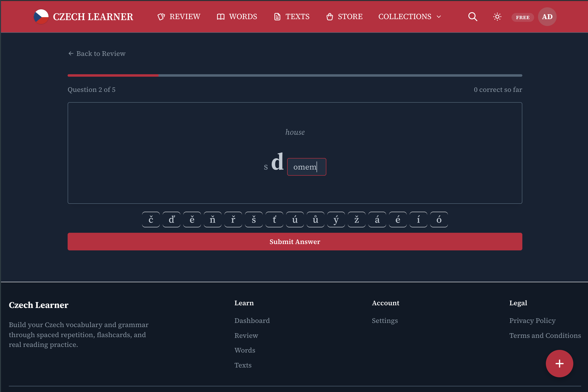Click the Czech flag logo icon
Viewport: 588px width, 392px height.
[x=41, y=17]
